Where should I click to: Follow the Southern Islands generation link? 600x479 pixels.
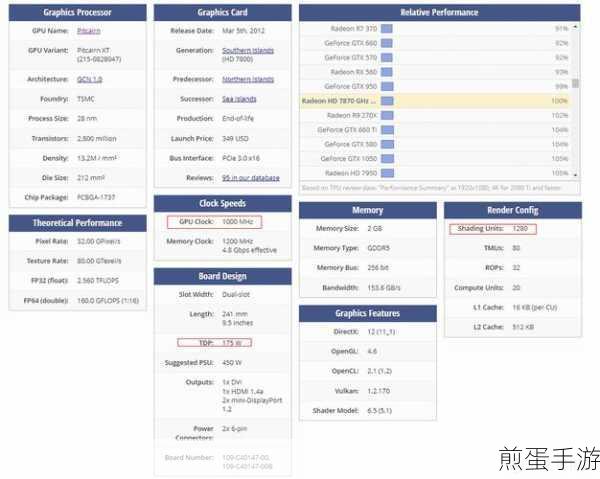(248, 51)
